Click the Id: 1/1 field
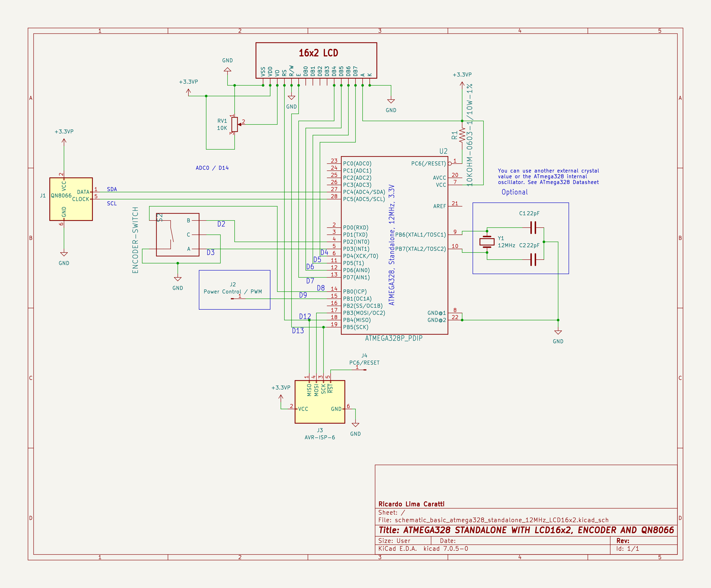Viewport: 711px width, 588px height. pyautogui.click(x=628, y=549)
